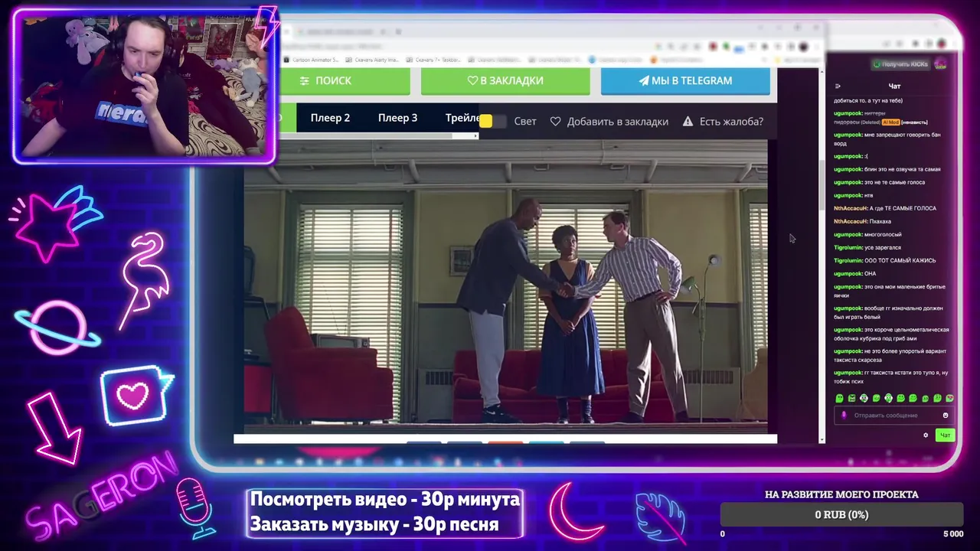Open the МЫ В TELEGRAM link button

[x=685, y=81]
